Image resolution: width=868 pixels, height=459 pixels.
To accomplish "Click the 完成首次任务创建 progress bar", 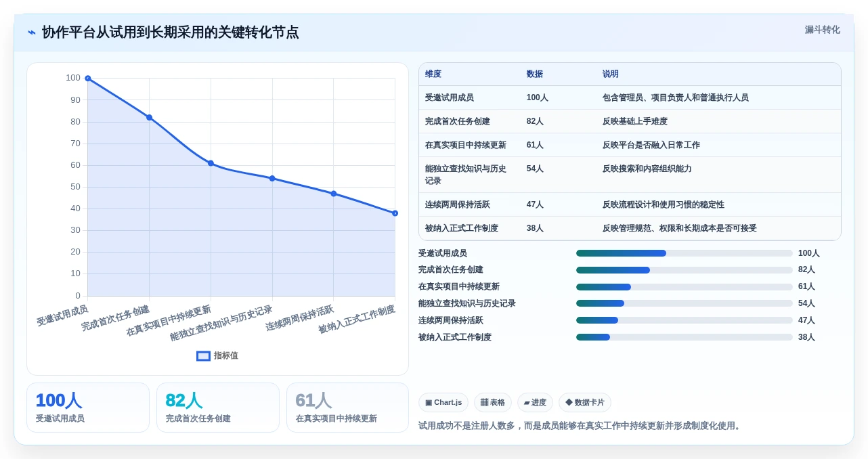I will tap(685, 270).
